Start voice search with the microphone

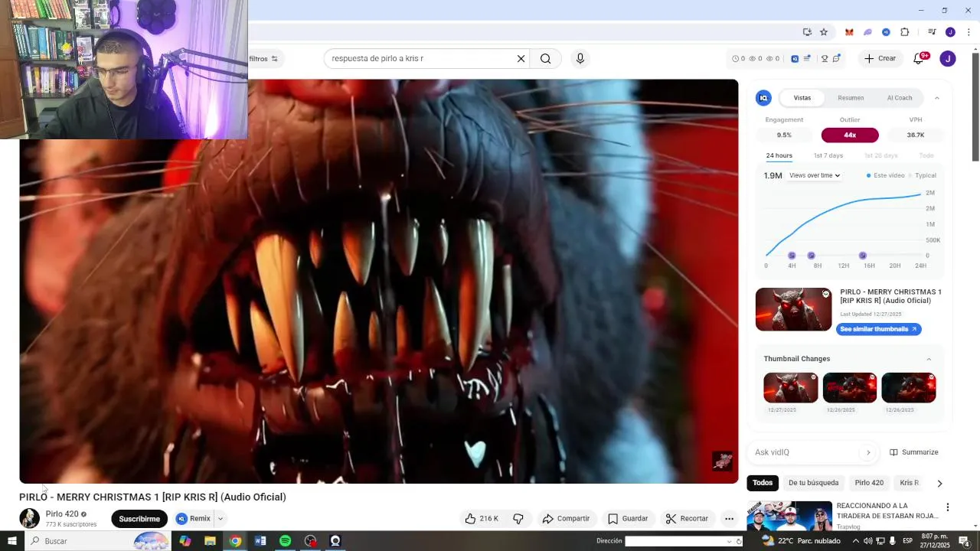tap(580, 58)
